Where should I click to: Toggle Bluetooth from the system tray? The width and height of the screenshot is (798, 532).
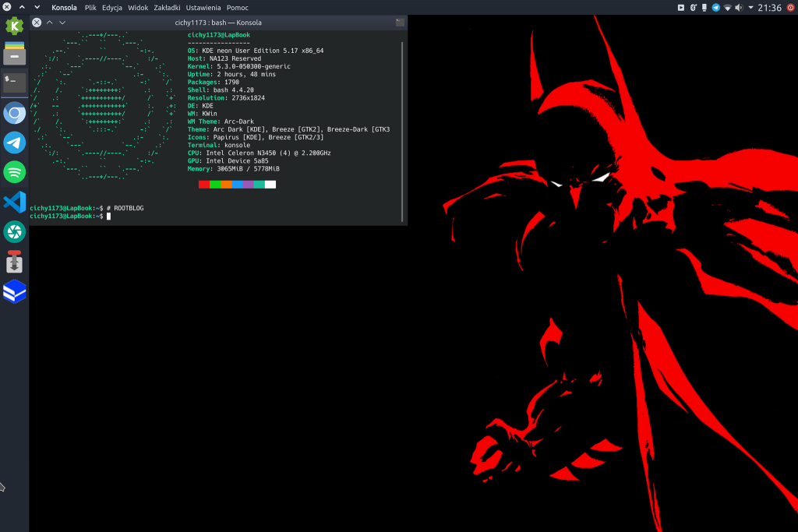coord(693,7)
